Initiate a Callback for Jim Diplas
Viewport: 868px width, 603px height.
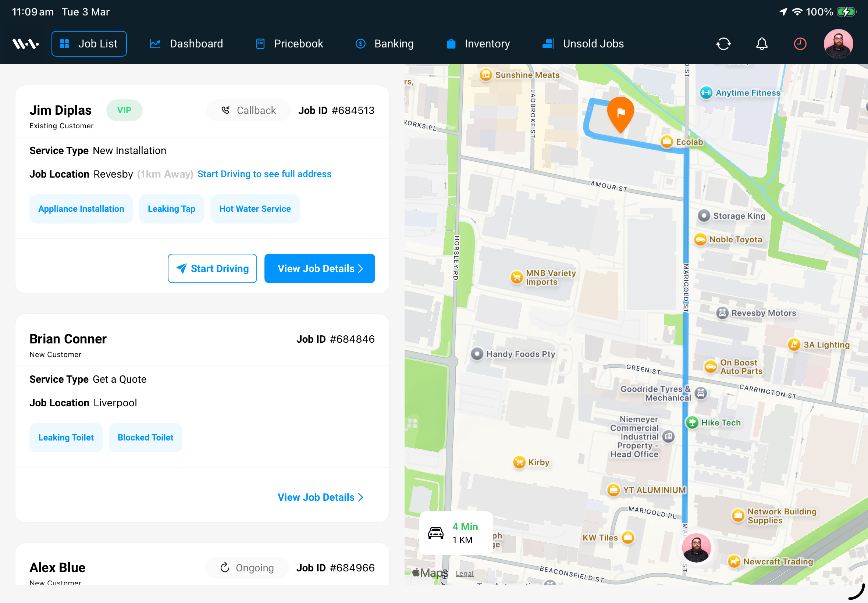pyautogui.click(x=248, y=110)
